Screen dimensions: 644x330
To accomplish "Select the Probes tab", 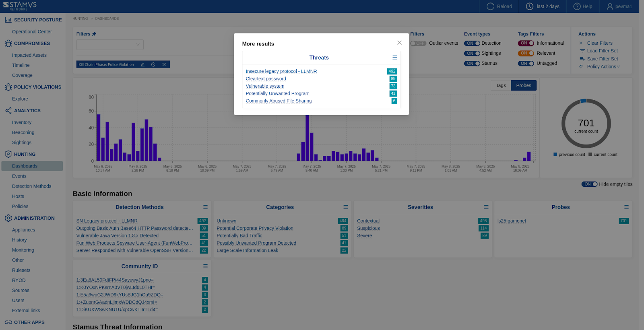I will [x=523, y=85].
